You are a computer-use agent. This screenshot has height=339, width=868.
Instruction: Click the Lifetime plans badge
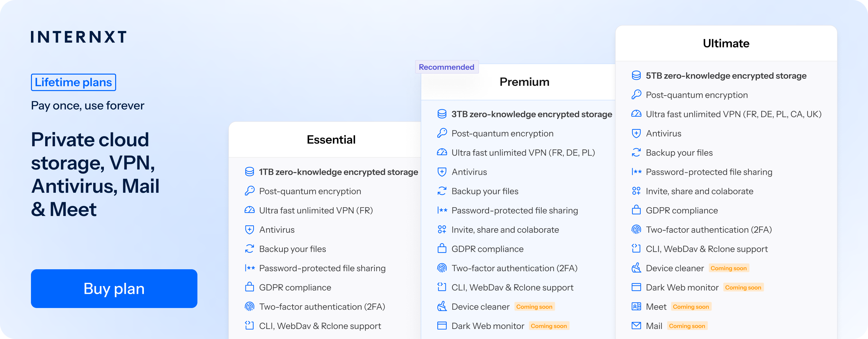pos(74,82)
